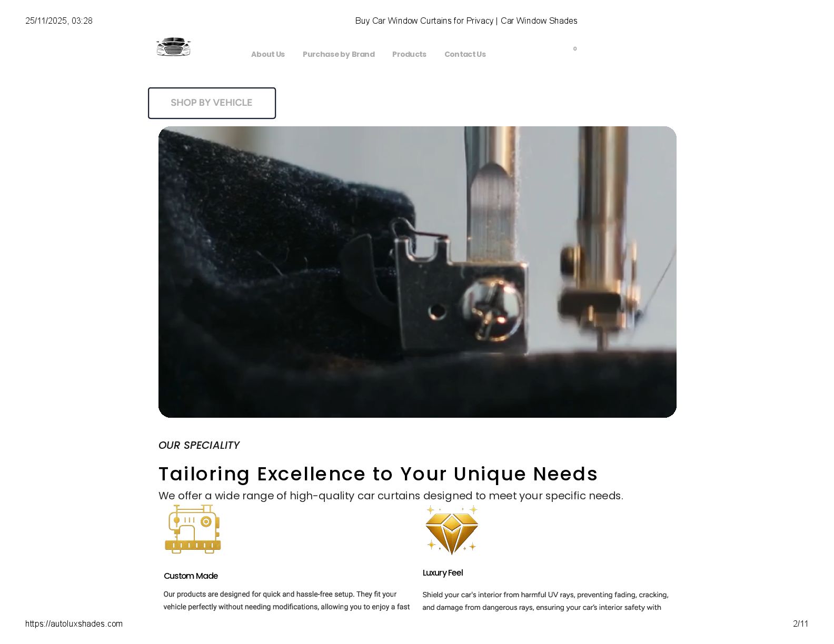834x644 pixels.
Task: Click the car logo in the header
Action: pyautogui.click(x=173, y=47)
